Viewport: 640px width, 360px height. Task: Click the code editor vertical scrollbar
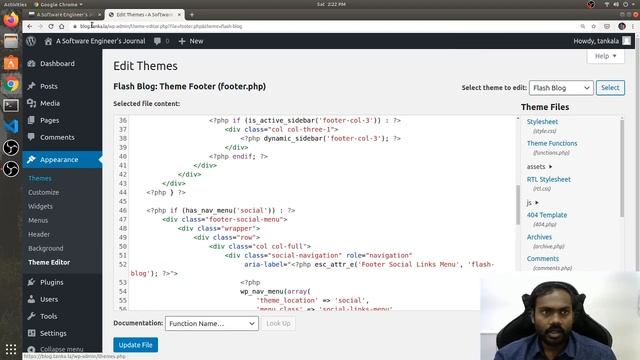(x=518, y=204)
